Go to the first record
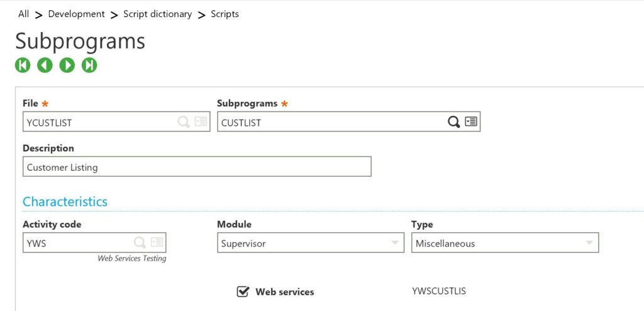The image size is (644, 311). (23, 65)
